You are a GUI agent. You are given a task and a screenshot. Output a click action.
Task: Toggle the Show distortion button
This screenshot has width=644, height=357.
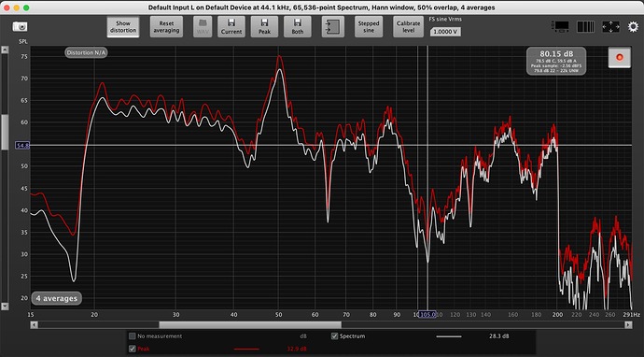pos(123,27)
